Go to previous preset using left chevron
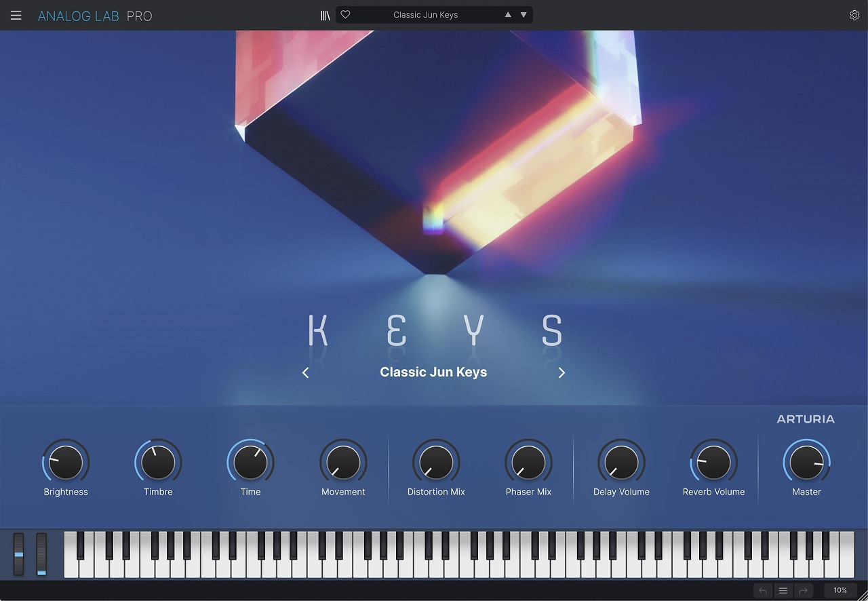 (x=306, y=372)
